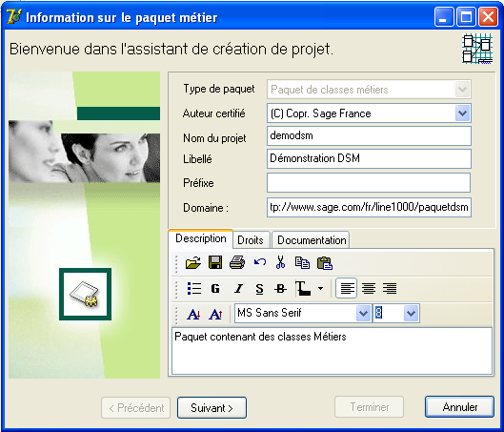The height and width of the screenshot is (432, 504).
Task: Print the description text
Action: [237, 262]
